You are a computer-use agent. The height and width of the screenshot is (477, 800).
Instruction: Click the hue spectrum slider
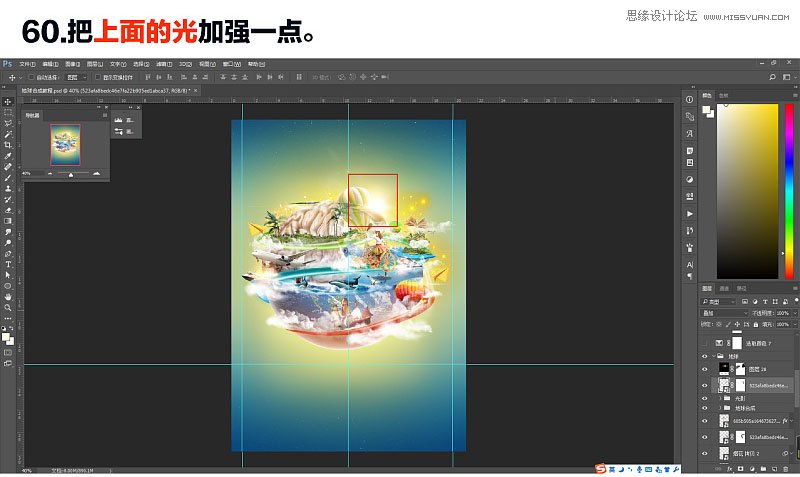tap(789, 191)
